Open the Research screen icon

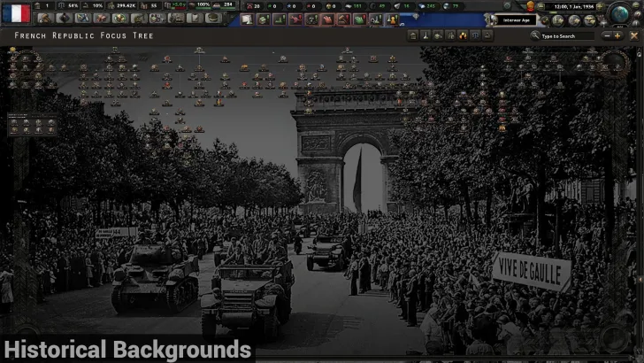[x=81, y=19]
